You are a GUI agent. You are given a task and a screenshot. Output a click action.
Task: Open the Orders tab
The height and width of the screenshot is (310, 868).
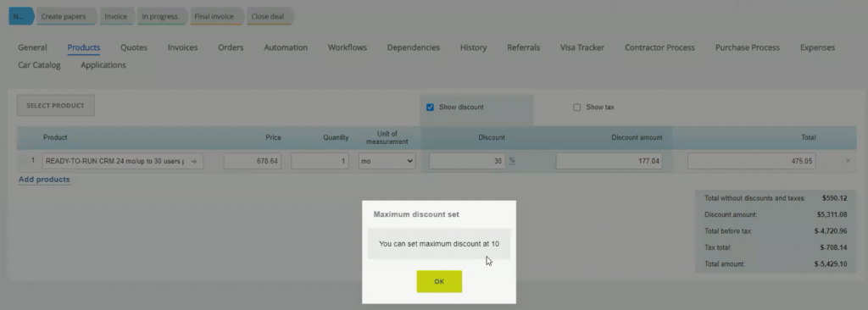tap(231, 47)
